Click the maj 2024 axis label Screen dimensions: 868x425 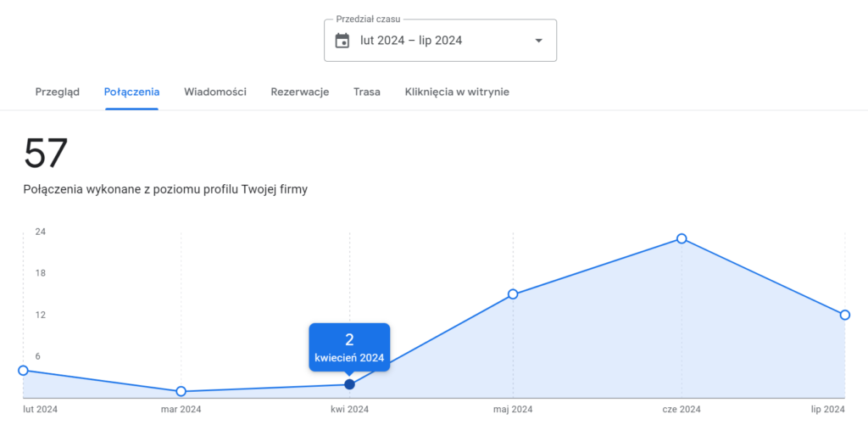point(513,410)
